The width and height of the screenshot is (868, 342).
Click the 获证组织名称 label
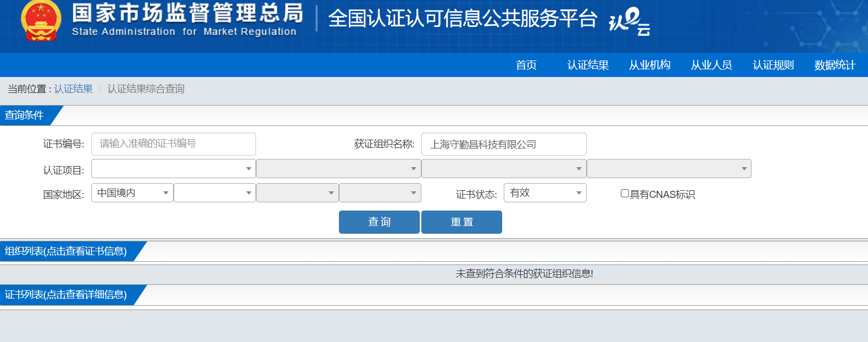tap(384, 144)
